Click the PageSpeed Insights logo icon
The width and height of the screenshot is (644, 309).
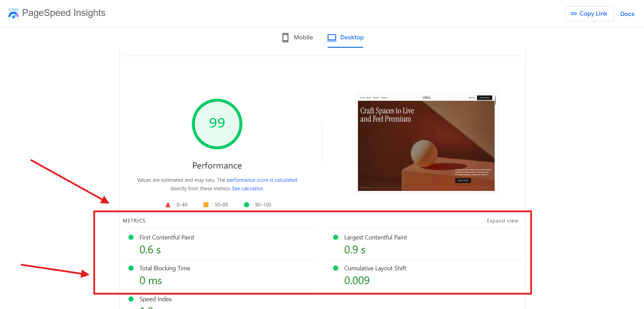(x=13, y=14)
